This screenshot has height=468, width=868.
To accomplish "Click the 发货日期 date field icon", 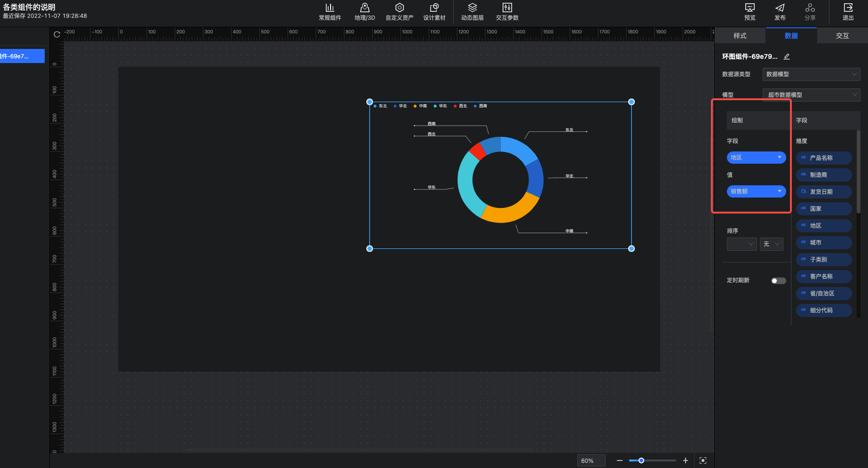I will click(x=804, y=191).
